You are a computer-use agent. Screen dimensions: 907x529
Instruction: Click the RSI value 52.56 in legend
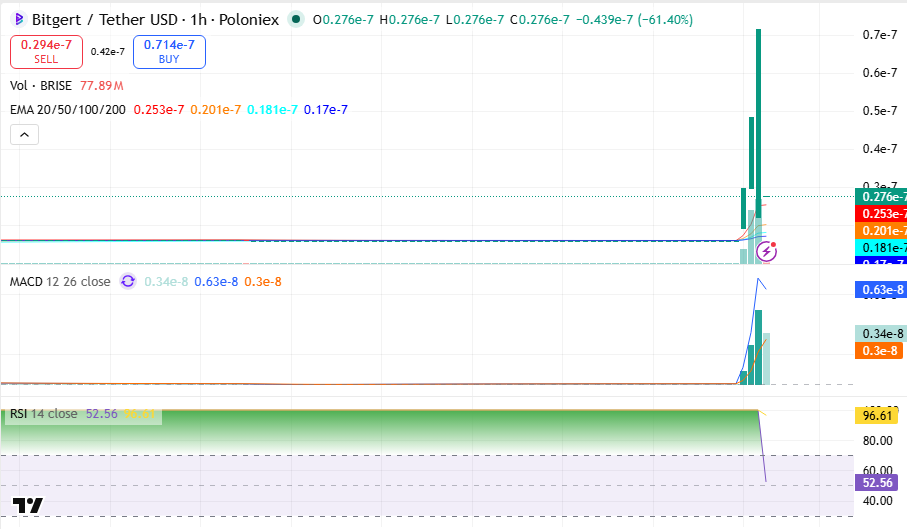102,414
